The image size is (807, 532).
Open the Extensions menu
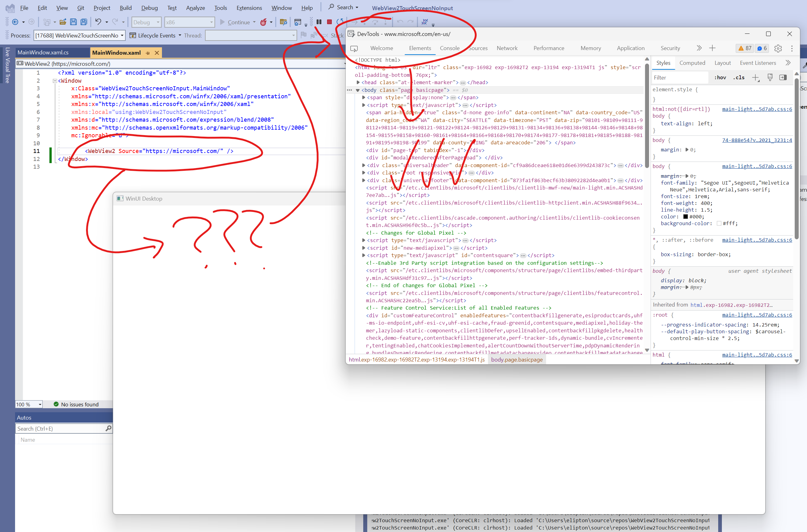249,8
